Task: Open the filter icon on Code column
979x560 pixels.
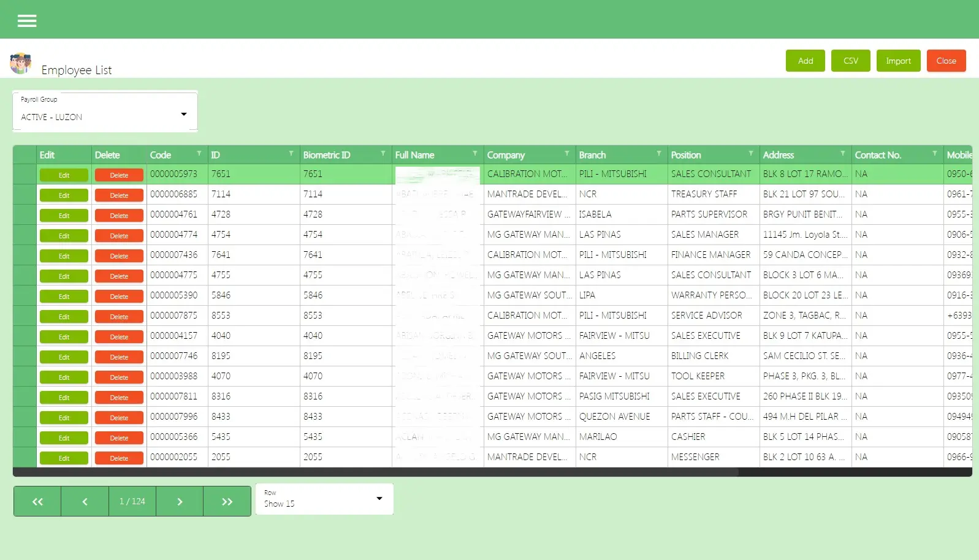Action: 199,154
